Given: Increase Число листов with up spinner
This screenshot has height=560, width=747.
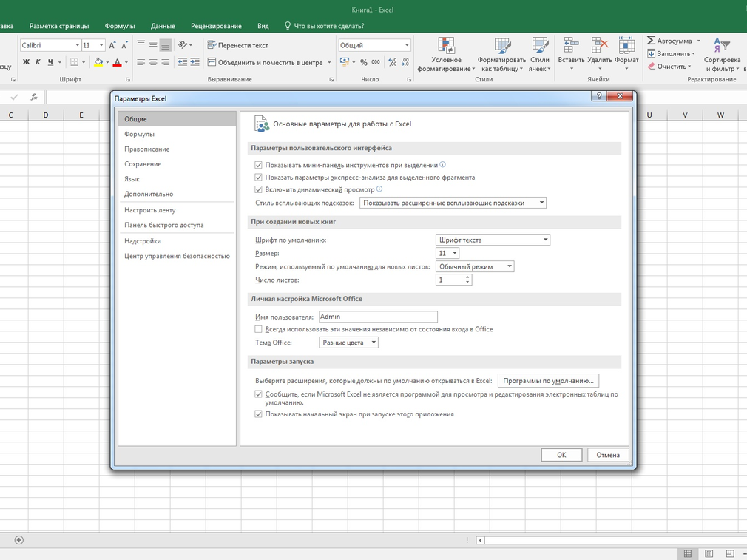Looking at the screenshot, I should (467, 277).
